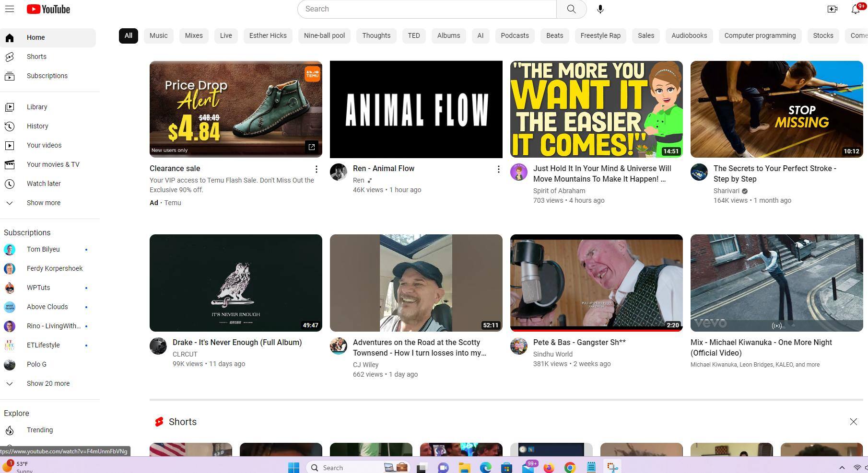Open Drake It's Never Enough video title
This screenshot has height=473, width=868.
pos(237,342)
